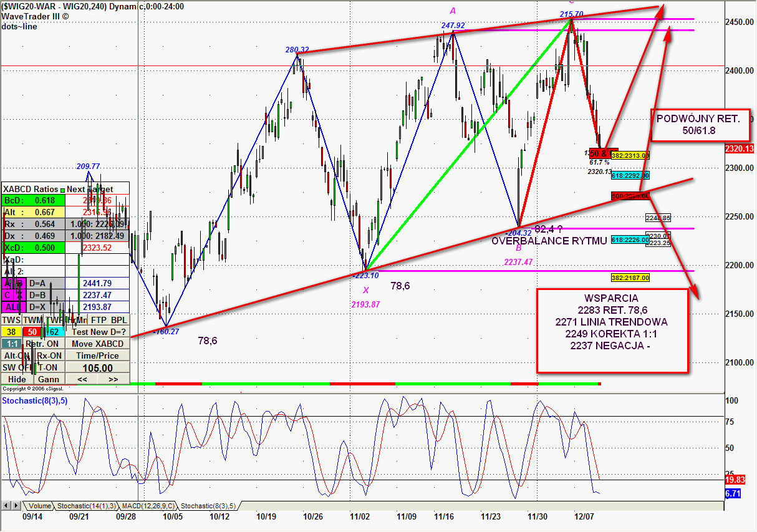Select the red 50 retracement swatch
Image resolution: width=757 pixels, height=532 pixels.
coord(32,332)
